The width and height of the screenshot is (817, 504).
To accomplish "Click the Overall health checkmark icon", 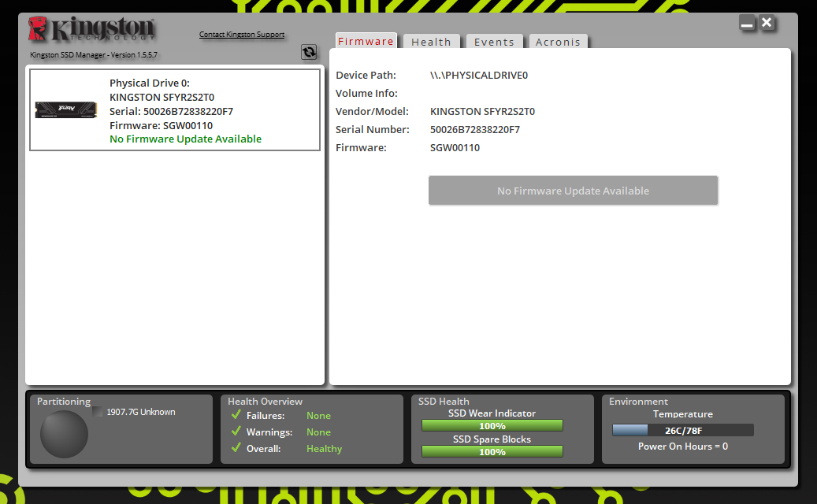I will (236, 447).
